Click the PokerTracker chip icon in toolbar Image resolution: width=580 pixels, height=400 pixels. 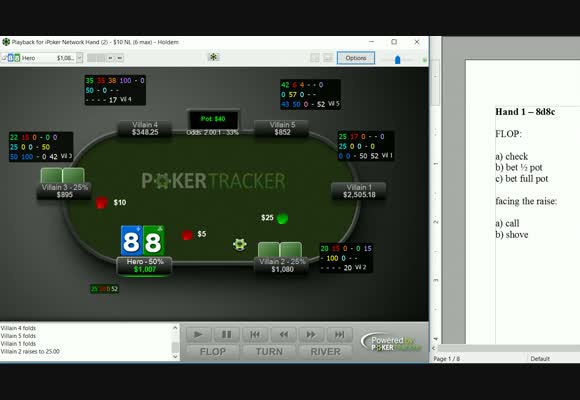coord(213,57)
